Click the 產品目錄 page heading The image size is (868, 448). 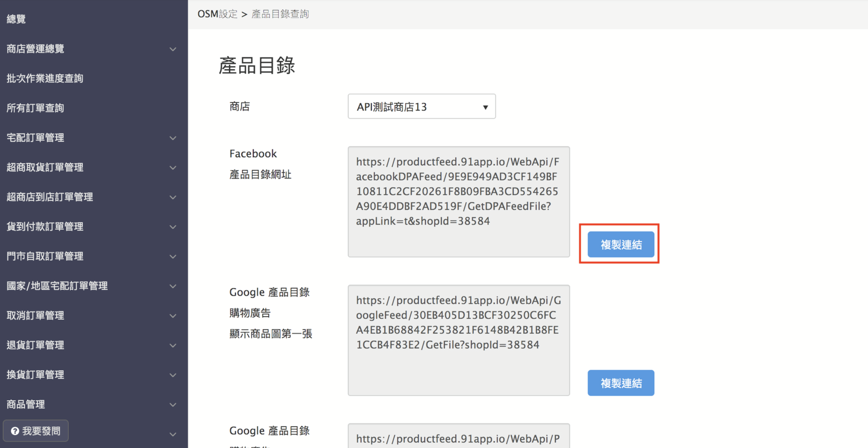coord(257,65)
